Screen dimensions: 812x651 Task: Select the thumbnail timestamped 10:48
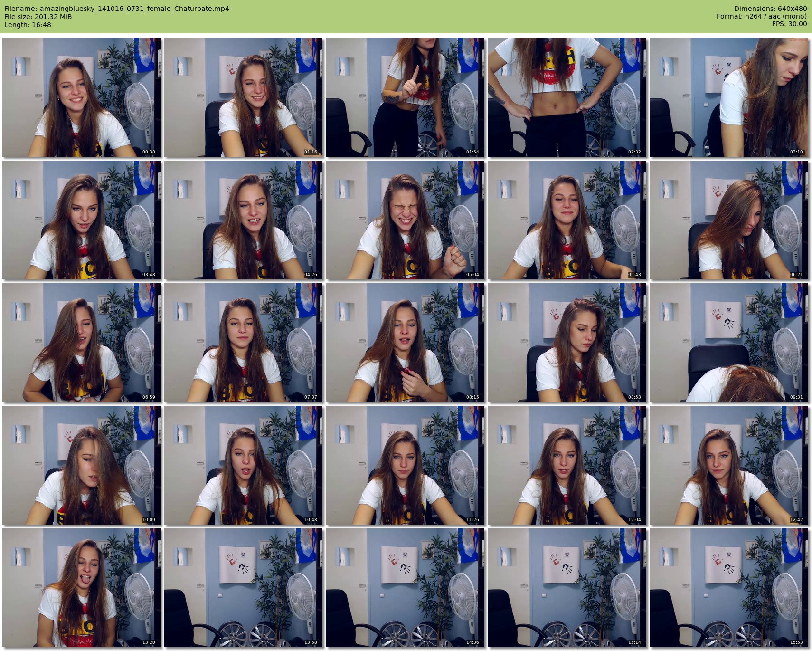pos(243,465)
